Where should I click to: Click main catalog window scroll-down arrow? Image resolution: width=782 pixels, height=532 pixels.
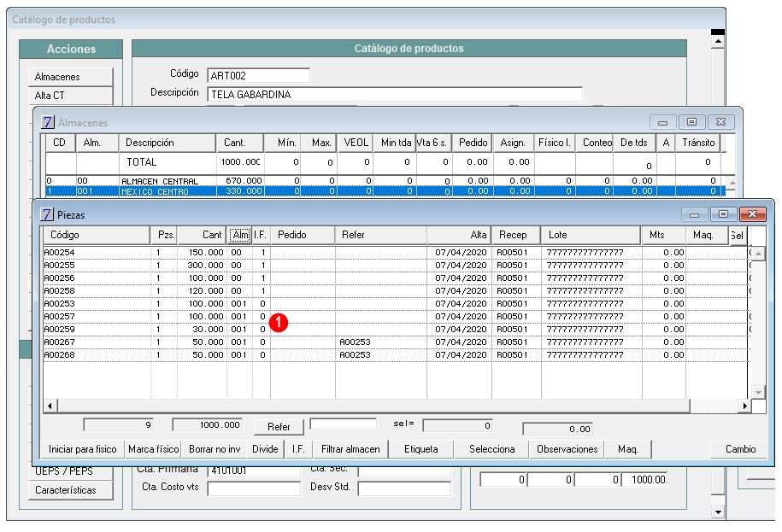[718, 512]
